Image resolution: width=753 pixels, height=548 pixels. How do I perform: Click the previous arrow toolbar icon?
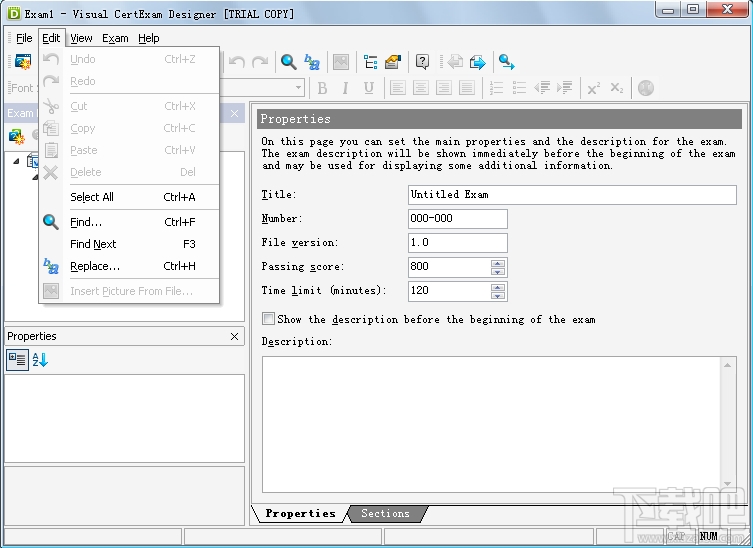tap(454, 62)
